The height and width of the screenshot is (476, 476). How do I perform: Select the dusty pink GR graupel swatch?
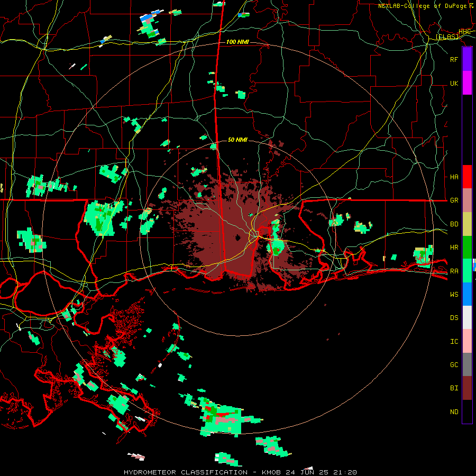click(x=467, y=200)
